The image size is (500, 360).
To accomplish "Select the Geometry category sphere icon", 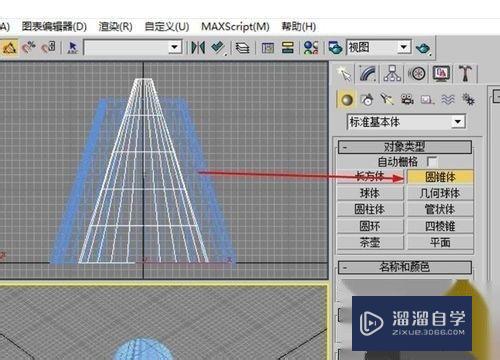I will (x=346, y=100).
